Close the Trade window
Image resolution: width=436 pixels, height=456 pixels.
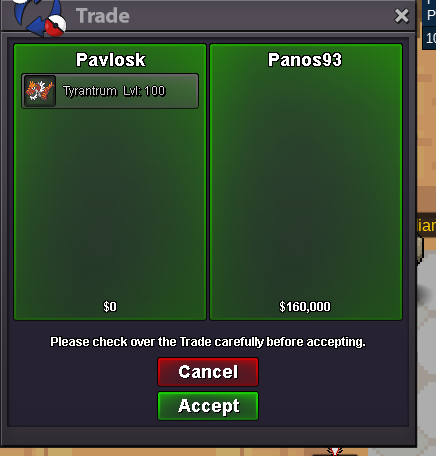click(x=401, y=16)
